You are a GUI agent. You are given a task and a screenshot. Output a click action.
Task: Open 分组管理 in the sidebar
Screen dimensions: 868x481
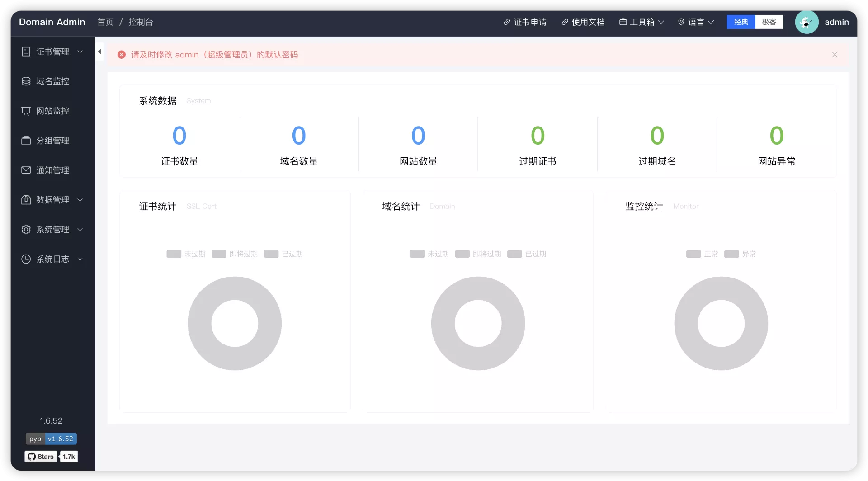pos(53,141)
